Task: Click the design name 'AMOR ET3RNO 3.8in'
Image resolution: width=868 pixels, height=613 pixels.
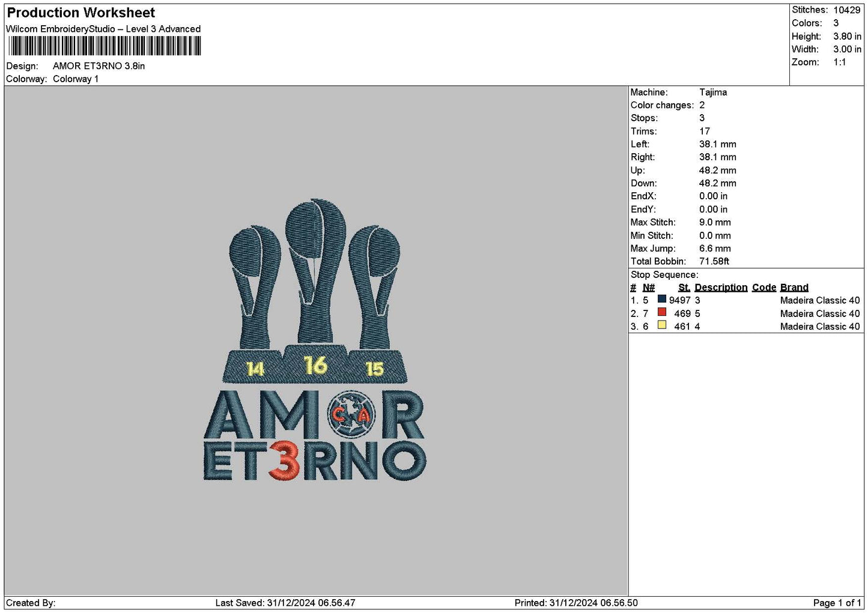Action: (99, 66)
